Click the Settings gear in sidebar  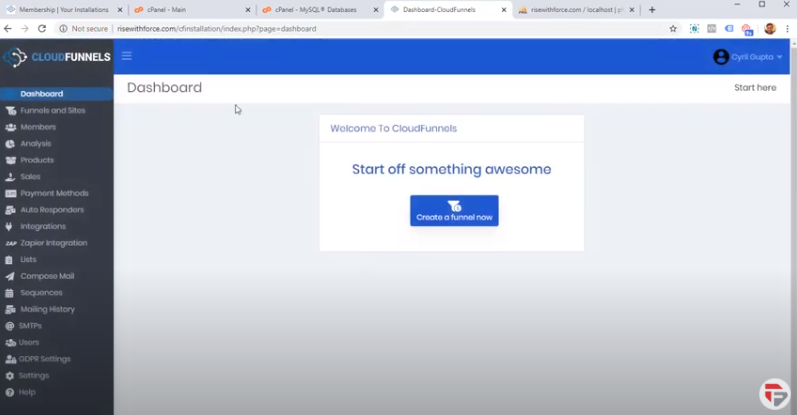click(x=10, y=376)
